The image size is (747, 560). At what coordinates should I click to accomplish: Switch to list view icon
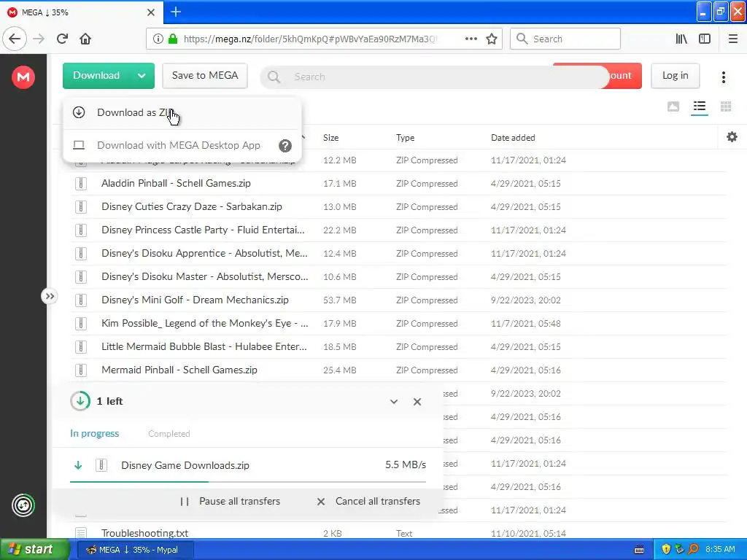[x=700, y=106]
